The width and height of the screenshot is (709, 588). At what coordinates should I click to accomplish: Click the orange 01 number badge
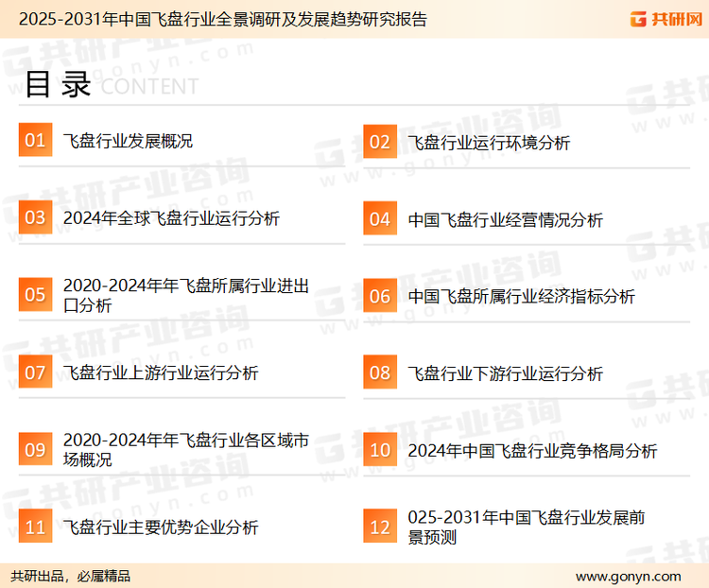tap(35, 140)
